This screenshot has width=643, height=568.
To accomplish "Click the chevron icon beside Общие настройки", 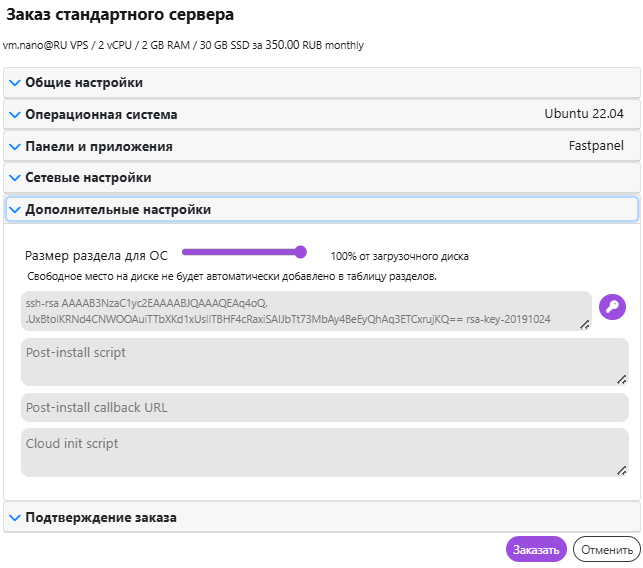I will tap(15, 83).
